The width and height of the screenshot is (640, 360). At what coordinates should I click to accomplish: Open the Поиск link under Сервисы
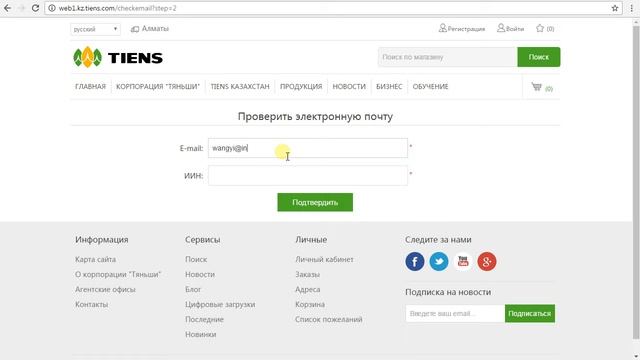[x=196, y=259]
